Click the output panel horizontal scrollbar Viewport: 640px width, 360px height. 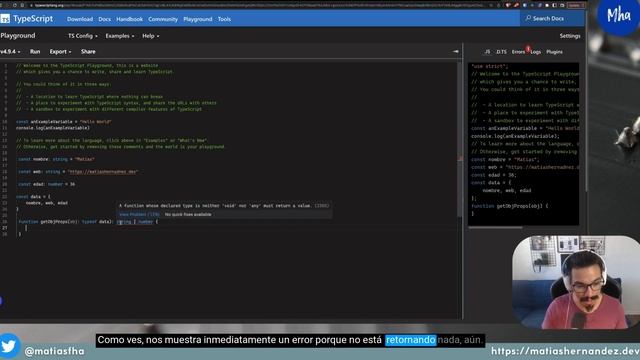click(495, 227)
